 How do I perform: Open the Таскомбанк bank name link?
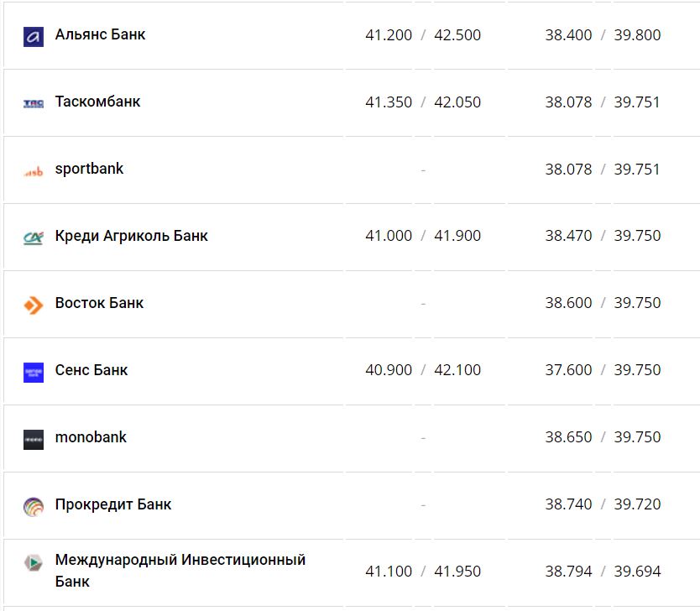pyautogui.click(x=97, y=102)
